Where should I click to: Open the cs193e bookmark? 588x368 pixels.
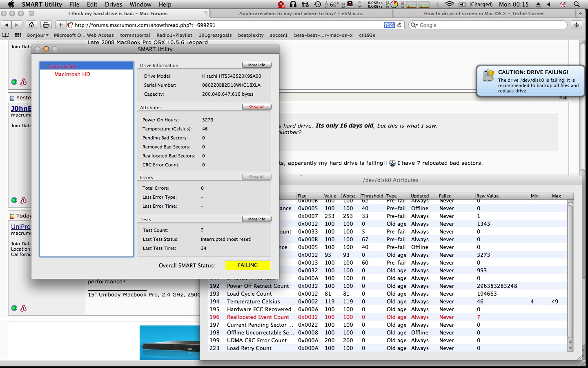click(367, 35)
